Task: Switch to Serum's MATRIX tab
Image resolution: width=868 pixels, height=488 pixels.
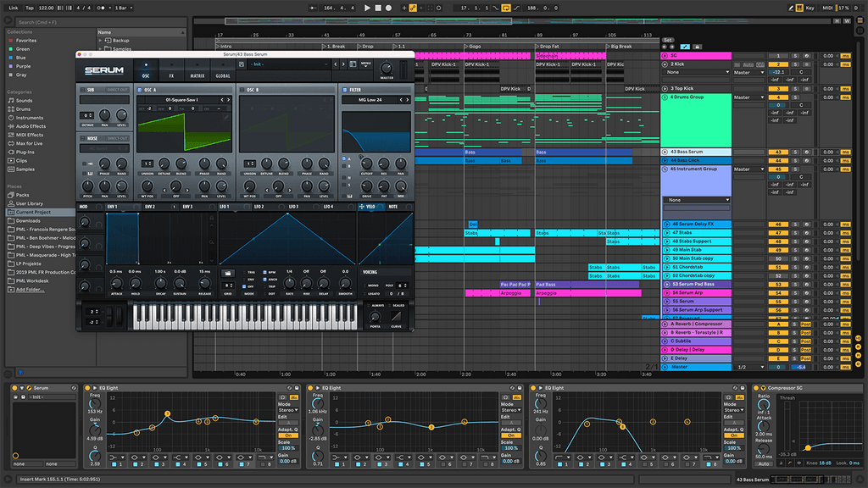Action: [x=198, y=71]
